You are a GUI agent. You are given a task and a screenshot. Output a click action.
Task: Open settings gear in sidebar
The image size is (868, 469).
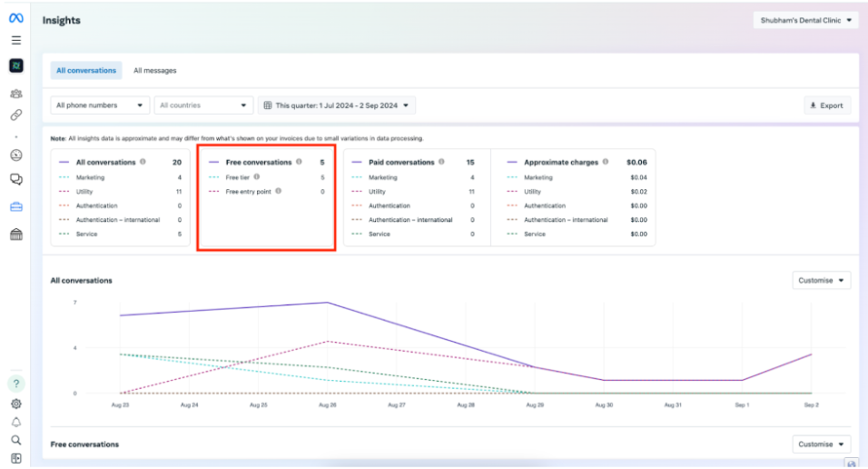pos(15,404)
